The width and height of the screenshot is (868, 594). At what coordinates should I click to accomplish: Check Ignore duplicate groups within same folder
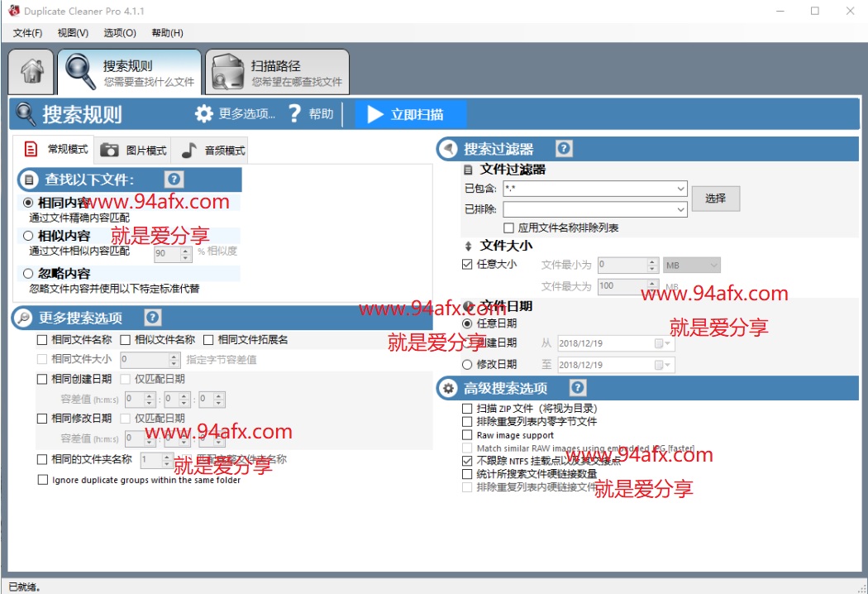pyautogui.click(x=43, y=479)
